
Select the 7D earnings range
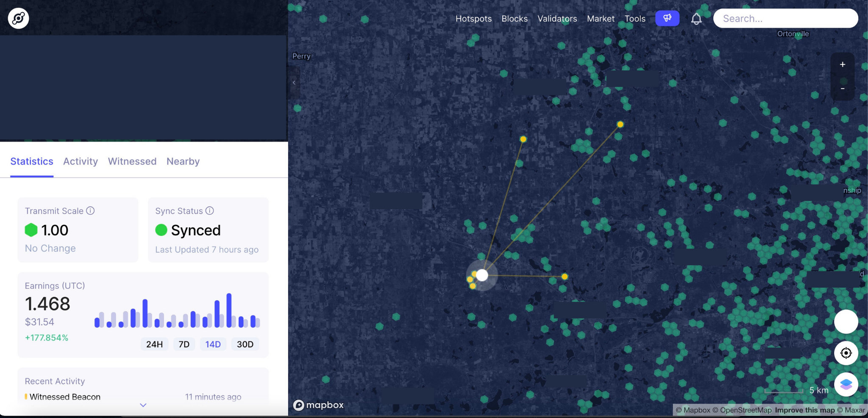coord(184,344)
